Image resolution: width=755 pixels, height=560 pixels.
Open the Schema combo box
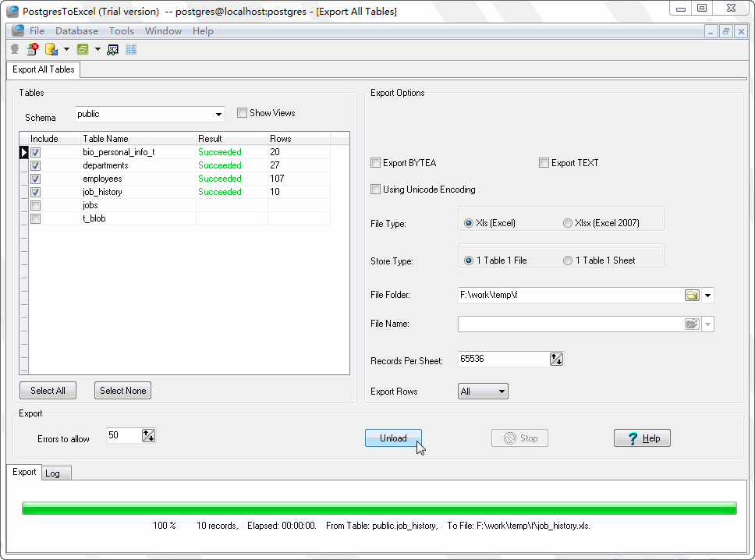(150, 114)
